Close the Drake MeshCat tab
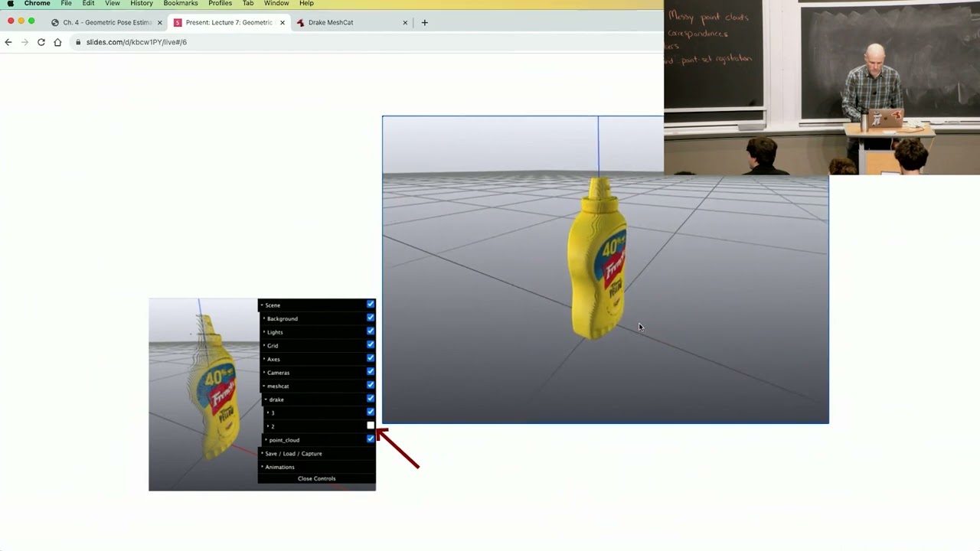980x551 pixels. pyautogui.click(x=405, y=22)
